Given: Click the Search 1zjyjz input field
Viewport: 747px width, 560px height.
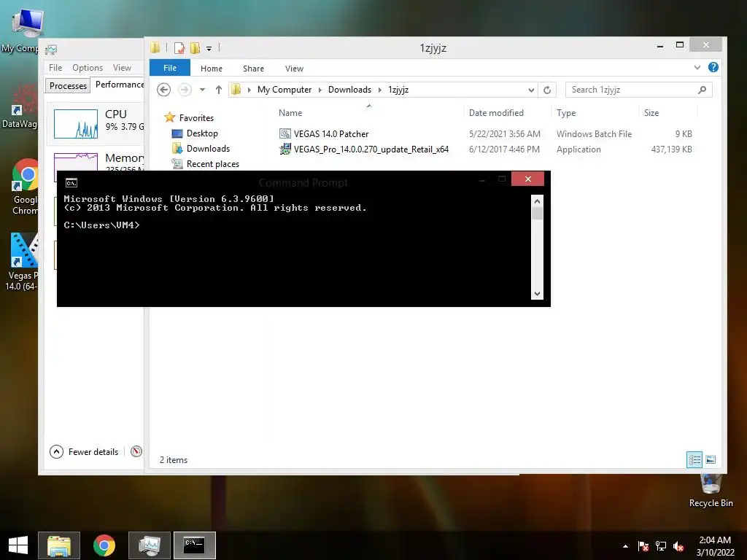Looking at the screenshot, I should pos(631,90).
